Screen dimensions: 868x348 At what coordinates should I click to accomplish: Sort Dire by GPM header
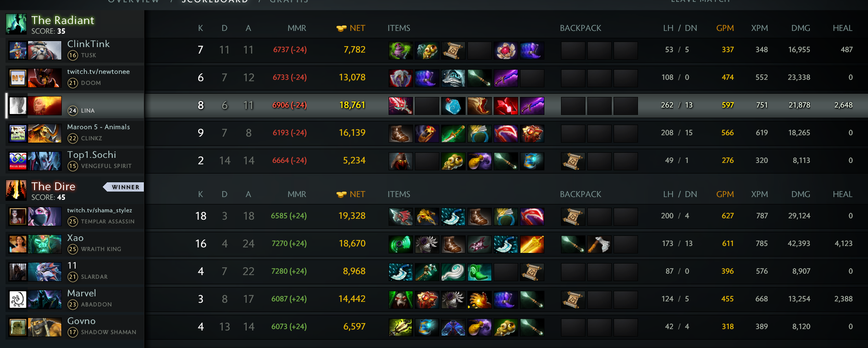(725, 194)
